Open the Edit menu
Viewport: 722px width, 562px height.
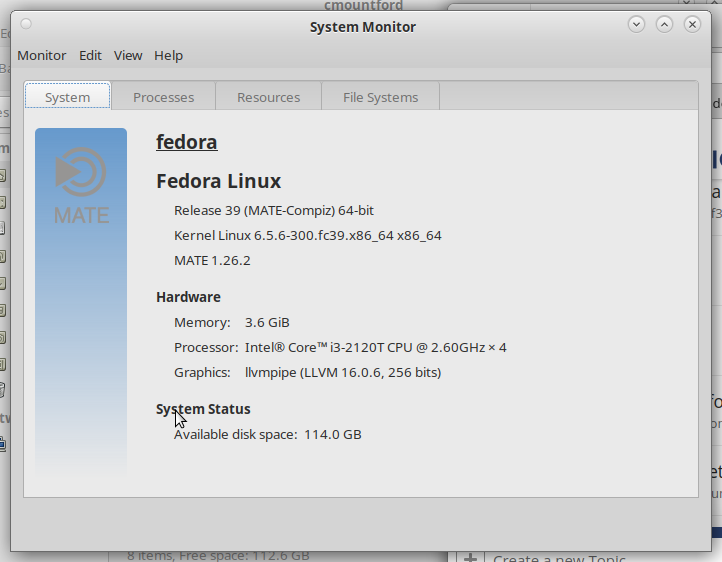(90, 56)
